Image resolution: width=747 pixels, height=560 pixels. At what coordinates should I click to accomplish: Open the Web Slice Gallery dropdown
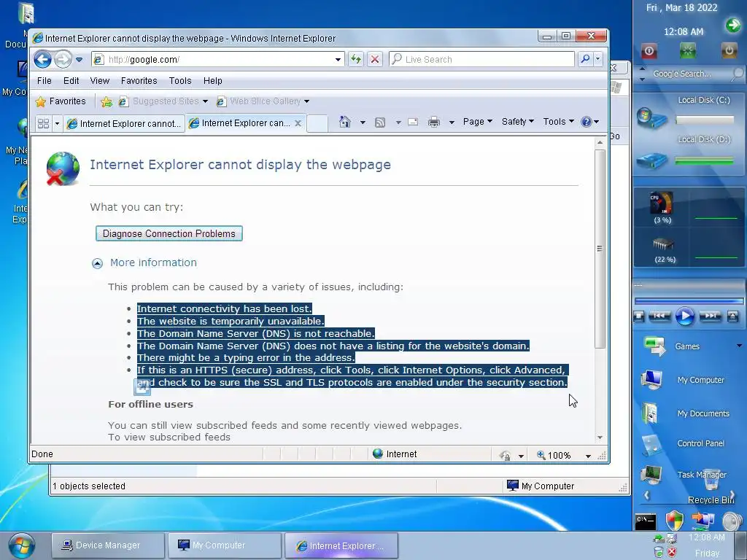(307, 101)
